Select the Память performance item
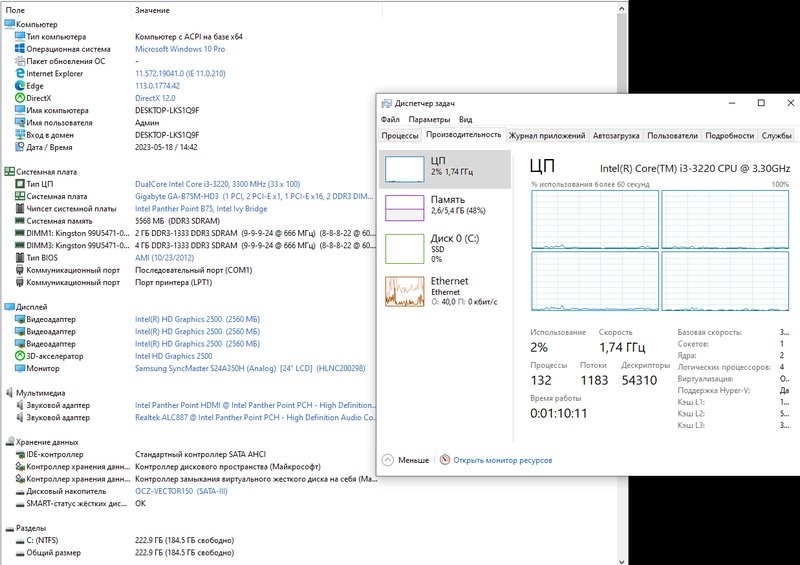This screenshot has height=565, width=800. (x=445, y=208)
